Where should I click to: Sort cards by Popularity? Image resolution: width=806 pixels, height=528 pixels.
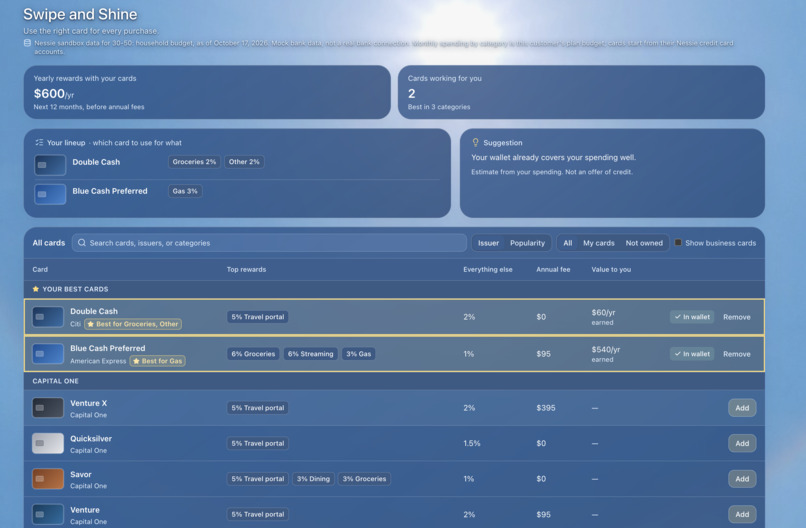coord(527,243)
